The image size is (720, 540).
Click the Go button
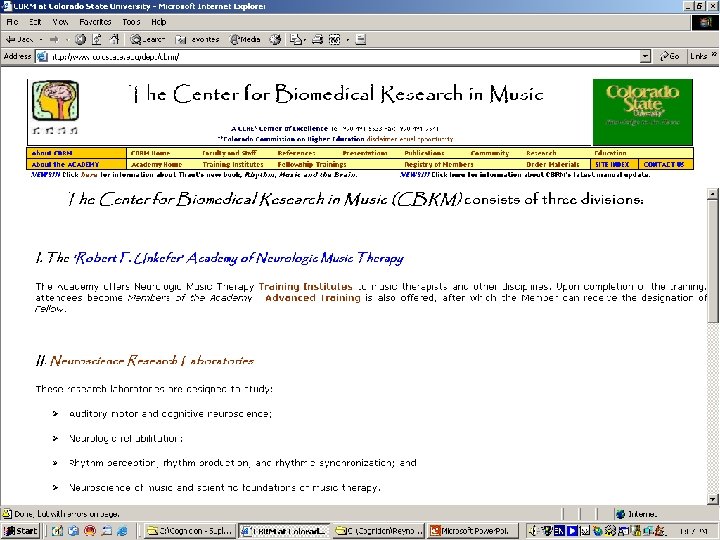669,56
